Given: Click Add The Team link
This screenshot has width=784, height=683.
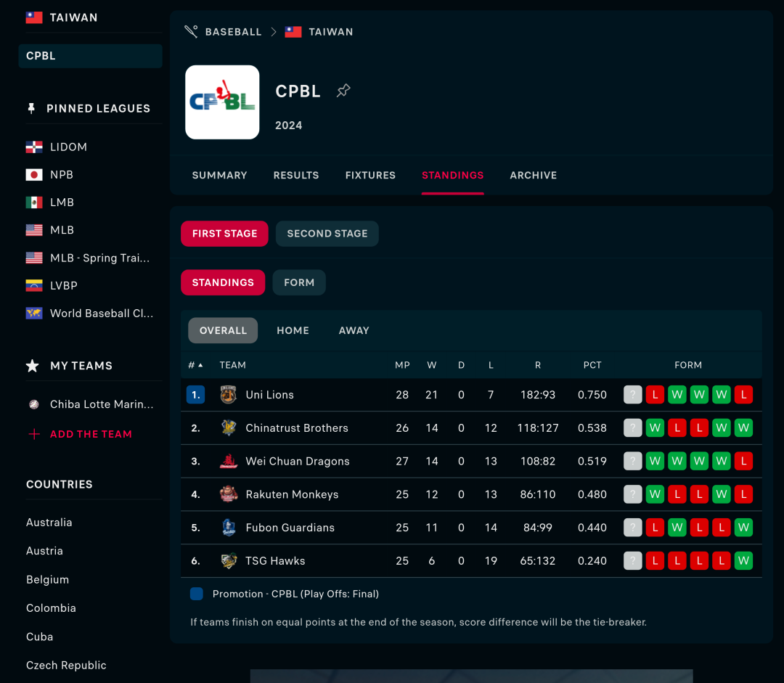Looking at the screenshot, I should [x=91, y=434].
